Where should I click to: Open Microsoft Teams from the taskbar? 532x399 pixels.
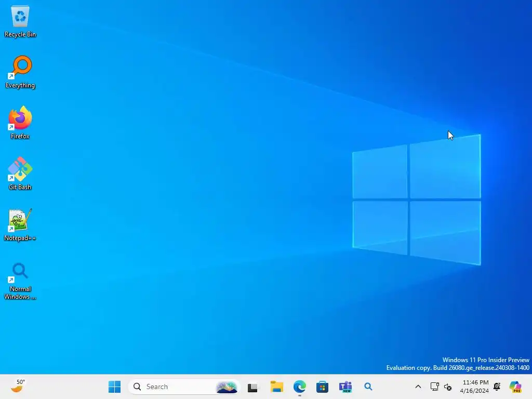click(345, 387)
